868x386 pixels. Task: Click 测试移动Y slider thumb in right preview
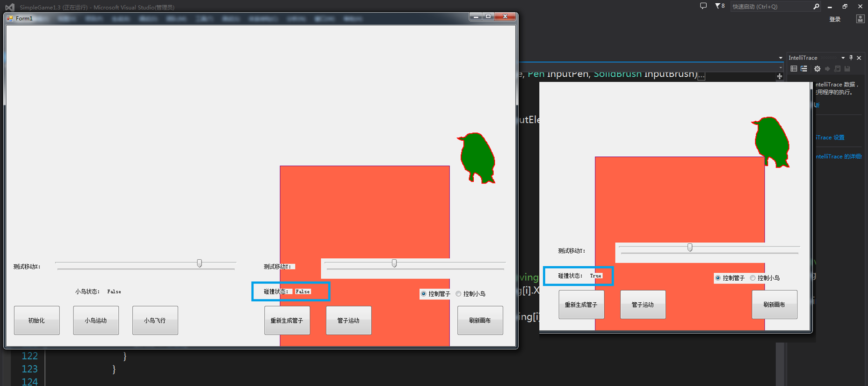click(x=690, y=248)
